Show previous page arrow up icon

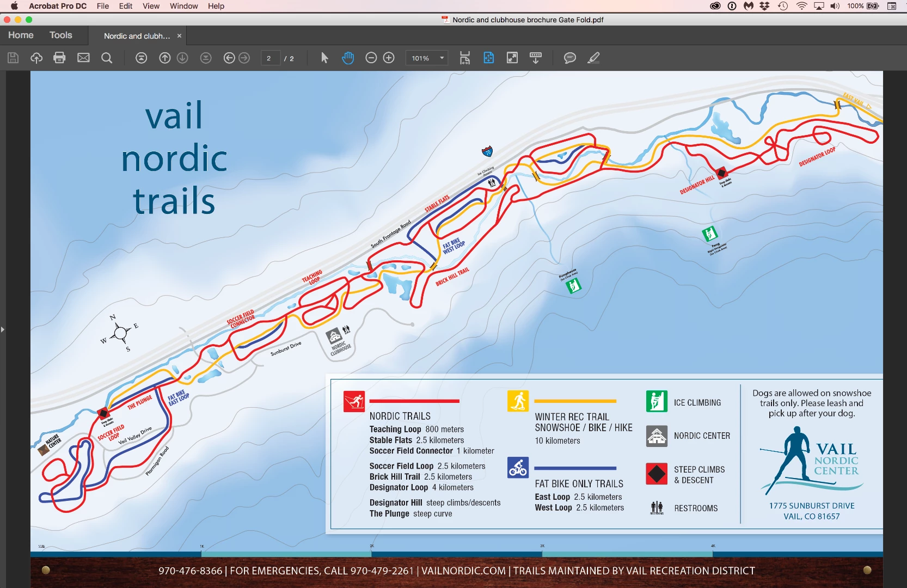[164, 58]
